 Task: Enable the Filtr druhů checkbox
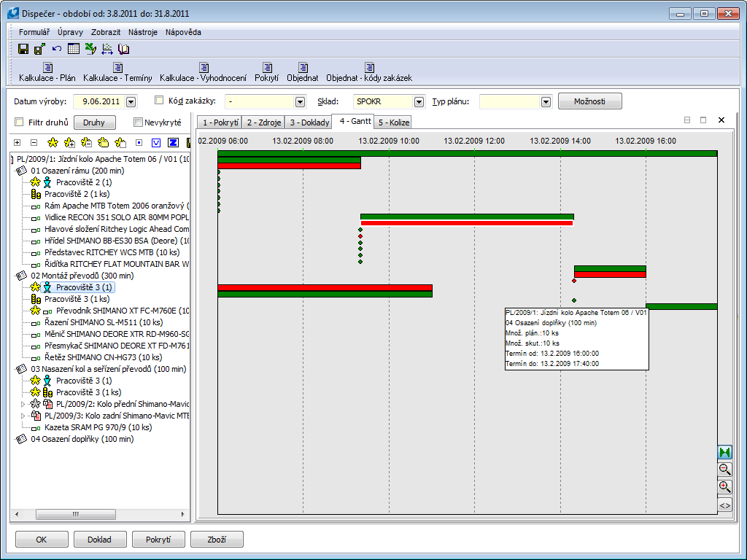[19, 122]
